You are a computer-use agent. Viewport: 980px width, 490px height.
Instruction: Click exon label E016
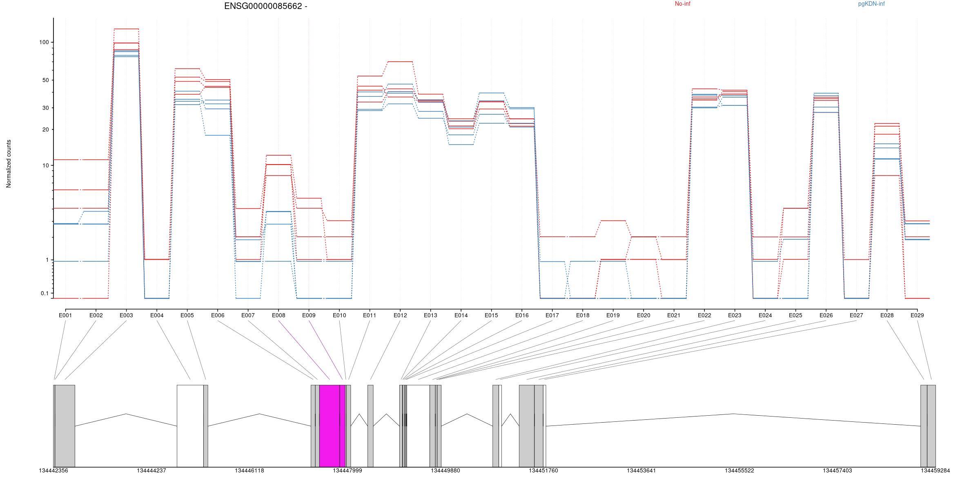coord(522,315)
